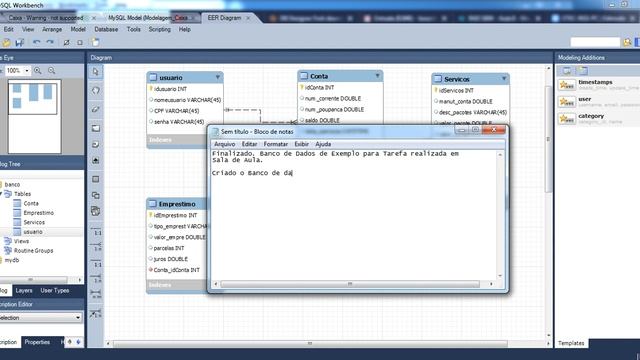This screenshot has width=640, height=360.
Task: Select the hand pan tool
Action: (x=96, y=90)
